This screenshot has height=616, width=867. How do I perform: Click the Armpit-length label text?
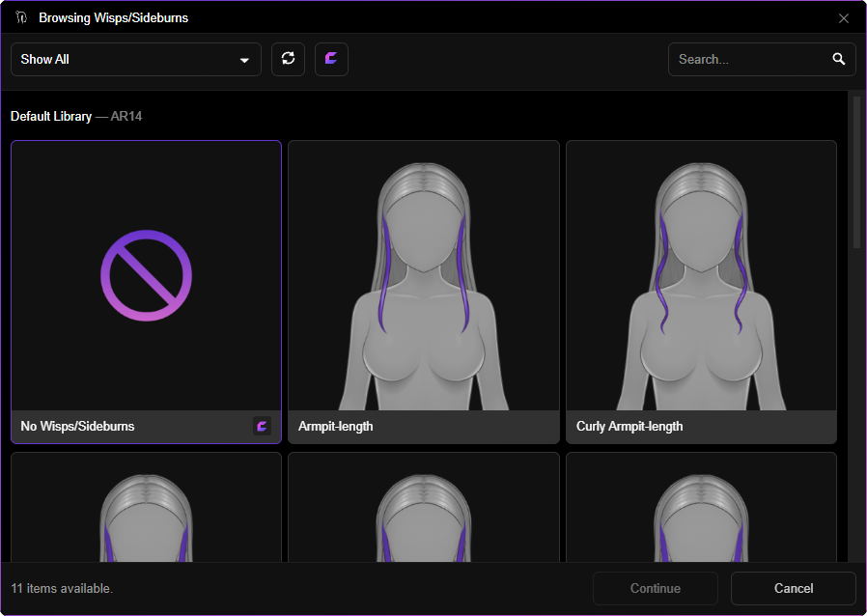click(x=336, y=427)
